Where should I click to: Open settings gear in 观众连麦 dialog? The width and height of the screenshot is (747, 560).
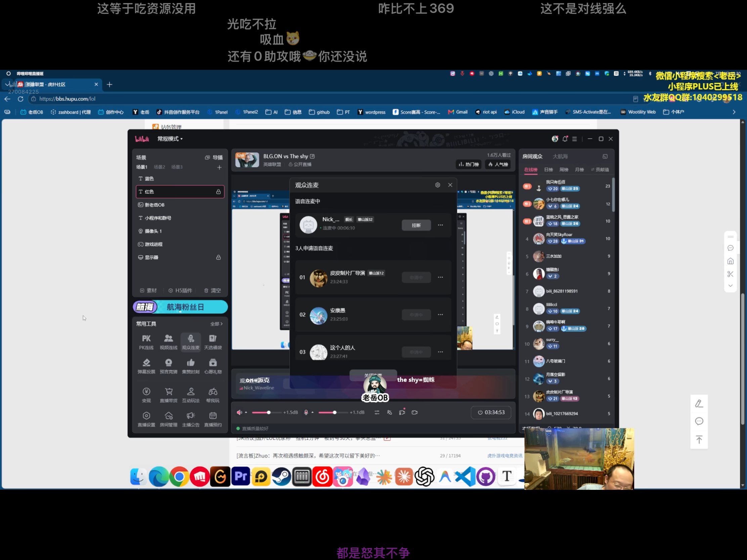(x=437, y=185)
